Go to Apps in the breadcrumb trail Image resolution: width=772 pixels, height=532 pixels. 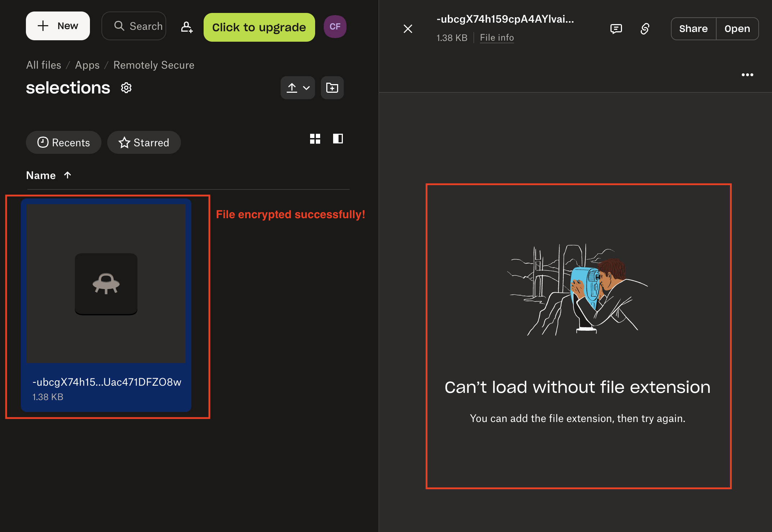(x=87, y=65)
